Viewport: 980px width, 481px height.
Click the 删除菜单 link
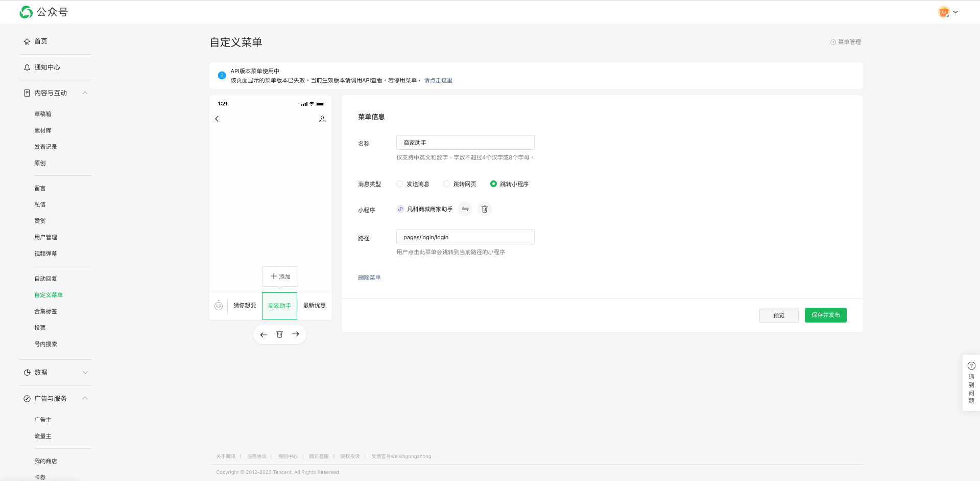coord(369,278)
